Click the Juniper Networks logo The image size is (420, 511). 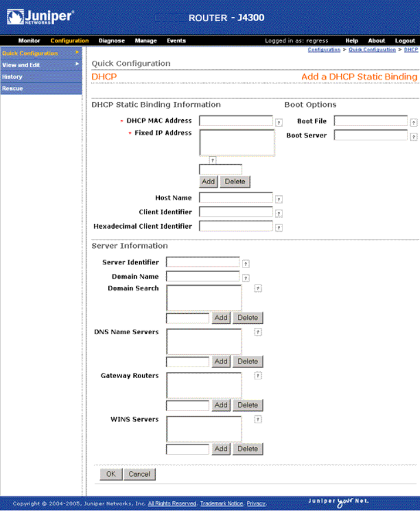pyautogui.click(x=41, y=17)
